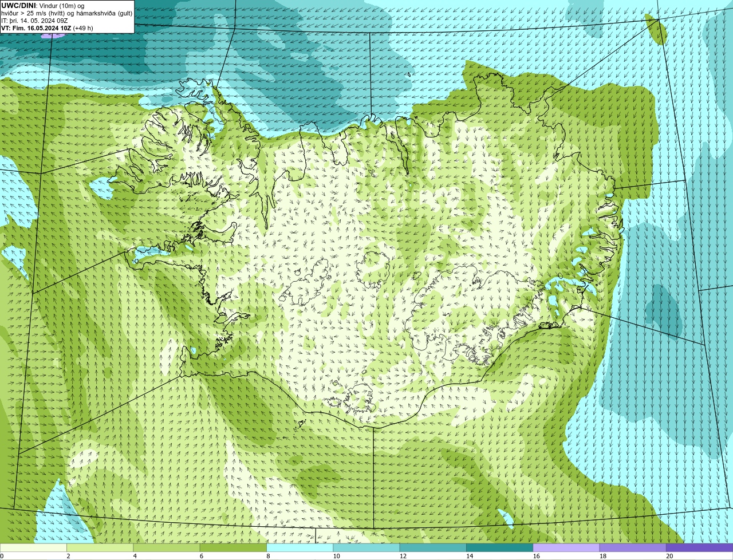This screenshot has width=733, height=560.
Task: Click the 12–14 teal legend swatch
Action: tap(433, 547)
